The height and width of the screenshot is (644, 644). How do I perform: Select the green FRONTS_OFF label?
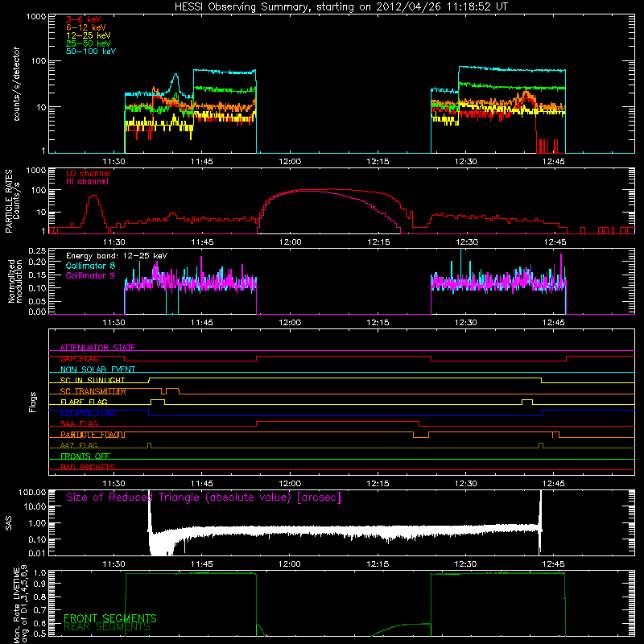(85, 456)
